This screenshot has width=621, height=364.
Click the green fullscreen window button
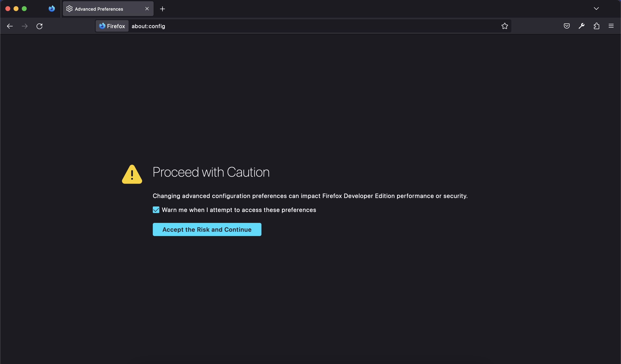(x=24, y=9)
